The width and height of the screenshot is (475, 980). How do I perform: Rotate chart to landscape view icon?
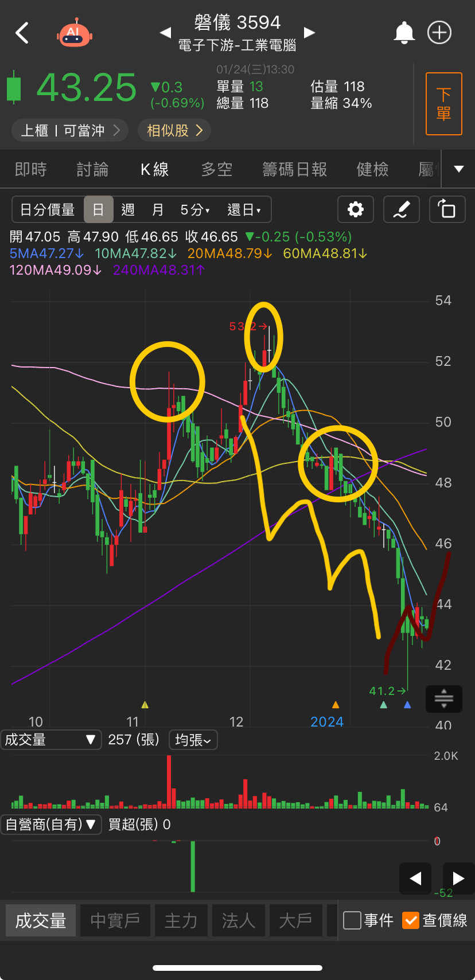click(x=447, y=209)
